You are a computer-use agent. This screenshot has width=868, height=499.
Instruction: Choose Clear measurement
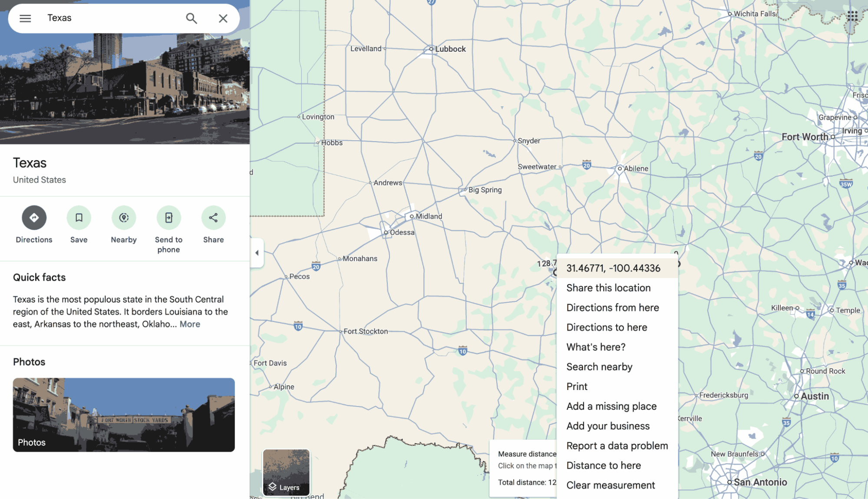[x=617, y=486]
